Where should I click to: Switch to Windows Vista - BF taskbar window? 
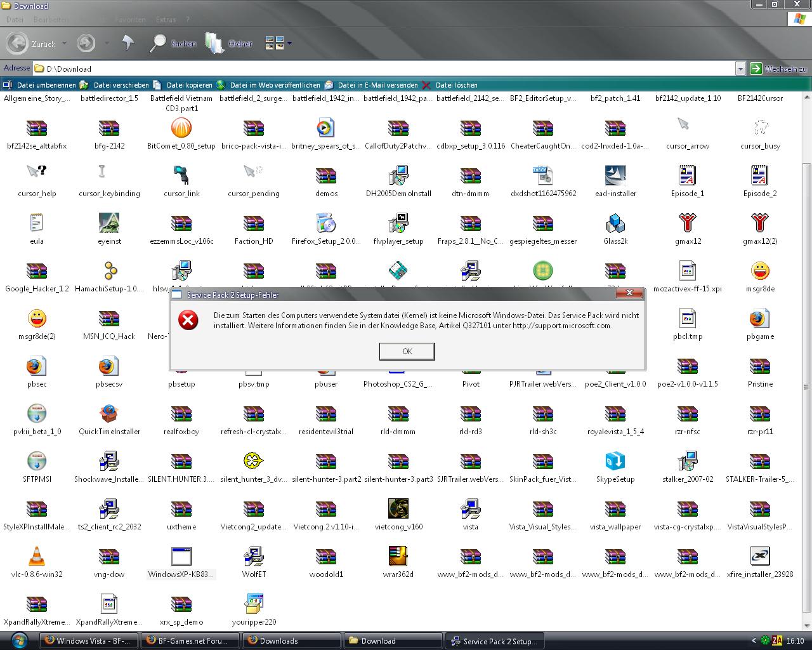point(88,640)
